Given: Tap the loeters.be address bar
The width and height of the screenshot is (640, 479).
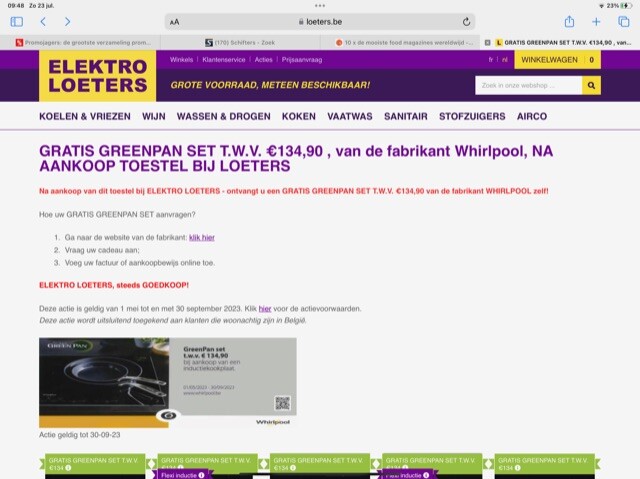Looking at the screenshot, I should coord(320,22).
